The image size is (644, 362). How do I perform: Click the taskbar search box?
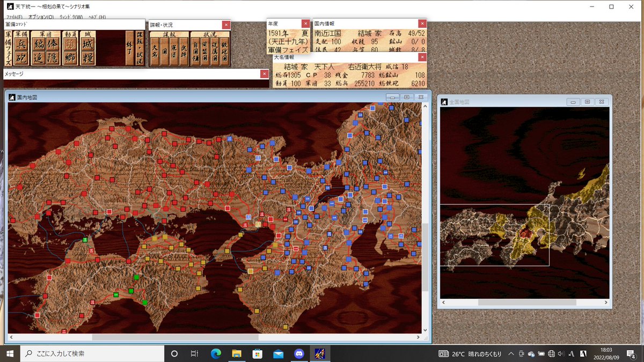(92, 353)
